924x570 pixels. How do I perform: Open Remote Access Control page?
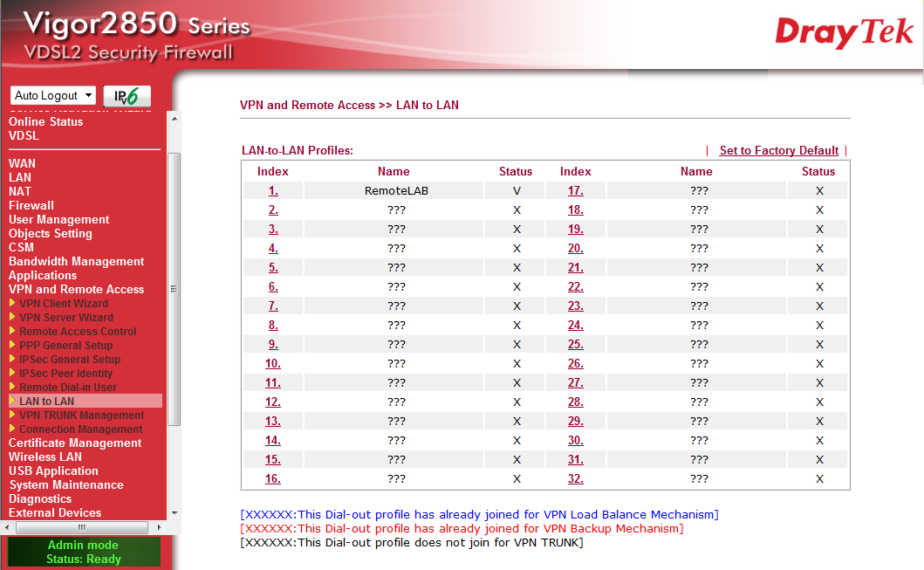click(78, 332)
